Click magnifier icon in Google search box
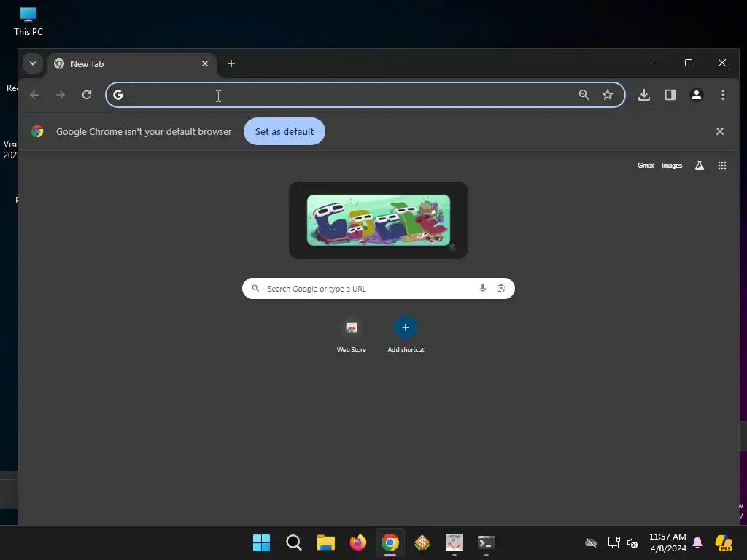The width and height of the screenshot is (747, 560). pyautogui.click(x=255, y=289)
